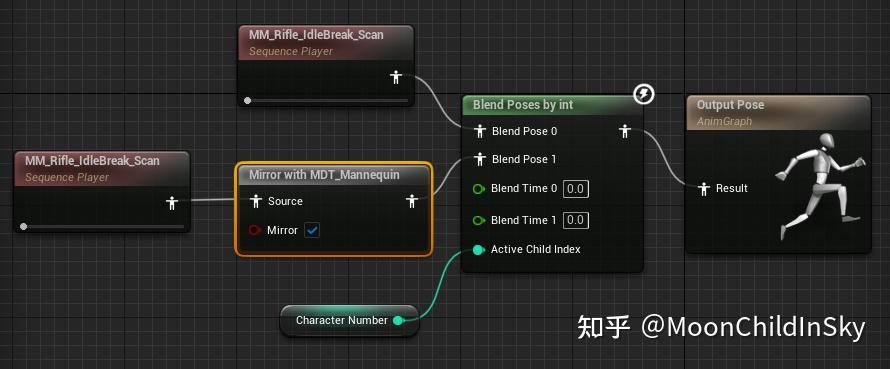The height and width of the screenshot is (369, 890).
Task: Click the Blend Pose 1 label
Action: point(524,159)
